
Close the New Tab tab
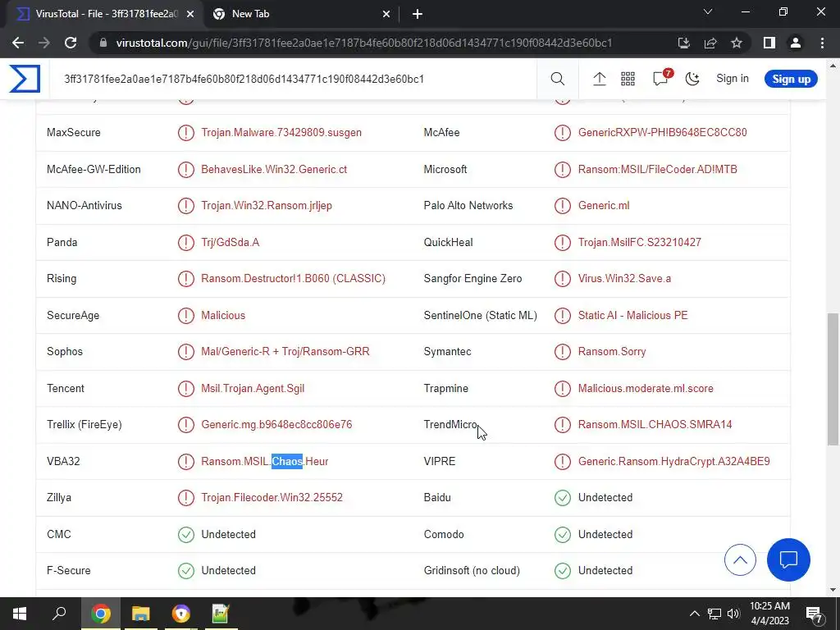pos(386,15)
